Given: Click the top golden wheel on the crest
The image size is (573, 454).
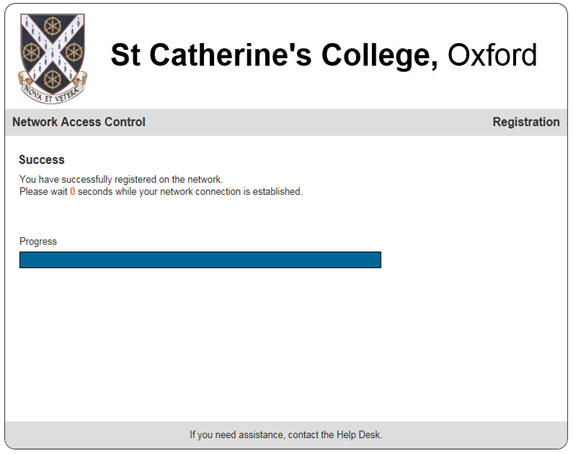Looking at the screenshot, I should pyautogui.click(x=53, y=26).
